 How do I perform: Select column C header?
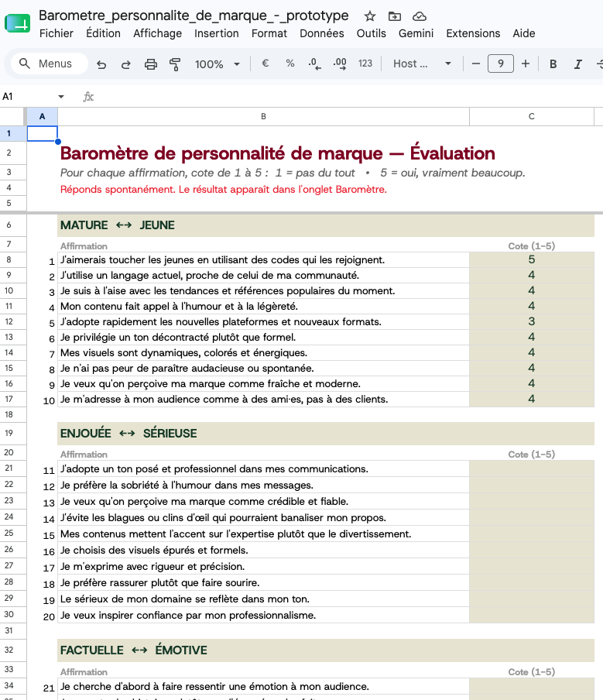pyautogui.click(x=532, y=116)
